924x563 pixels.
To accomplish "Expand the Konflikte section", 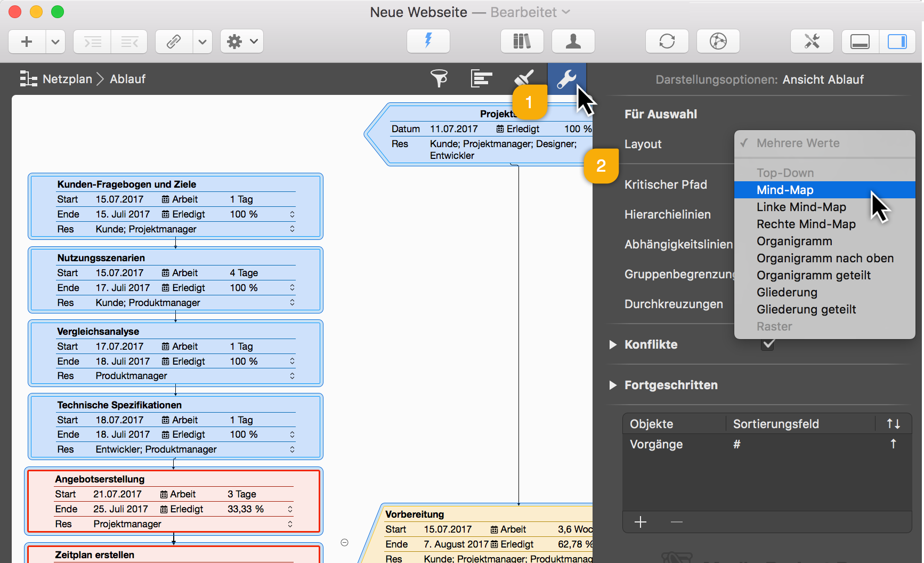I will [613, 344].
